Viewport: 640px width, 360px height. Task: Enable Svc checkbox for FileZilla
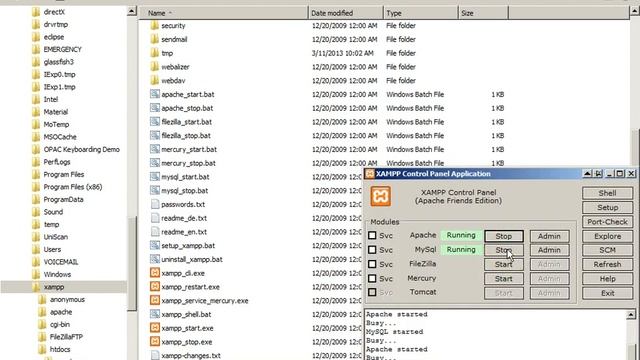[372, 264]
